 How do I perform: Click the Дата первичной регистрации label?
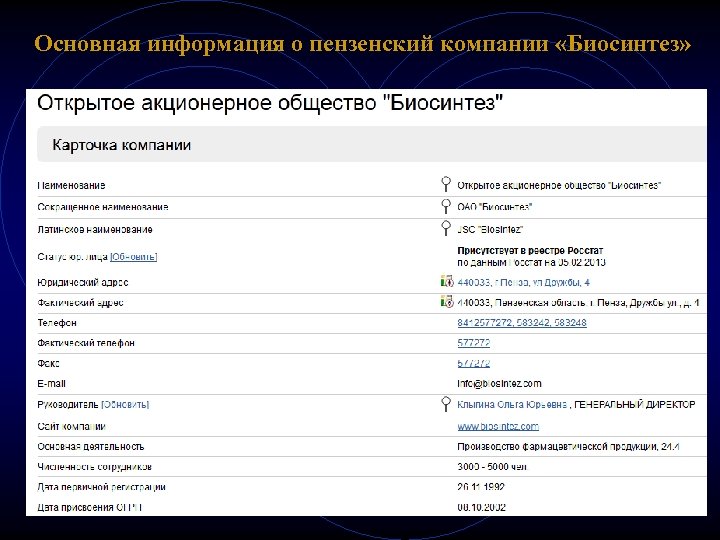click(x=101, y=487)
